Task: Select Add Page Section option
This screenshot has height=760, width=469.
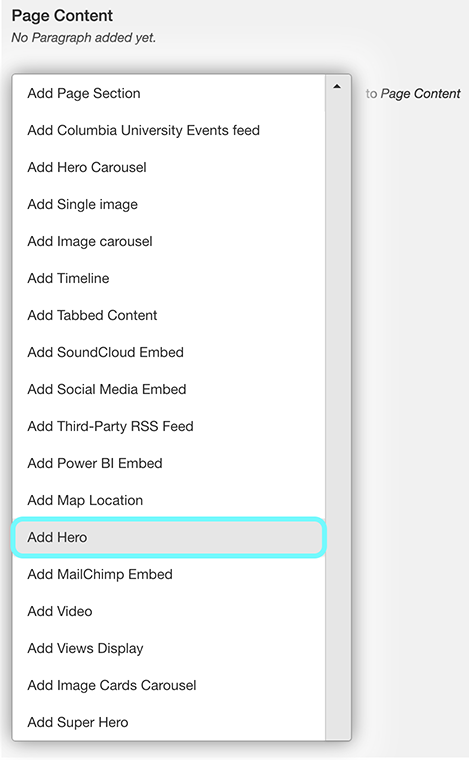Action: [x=169, y=93]
